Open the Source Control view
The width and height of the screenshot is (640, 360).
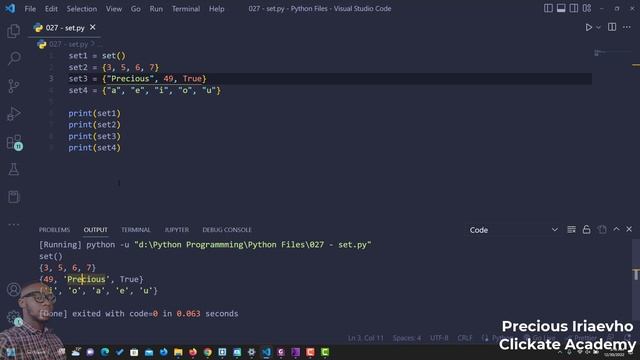13,86
